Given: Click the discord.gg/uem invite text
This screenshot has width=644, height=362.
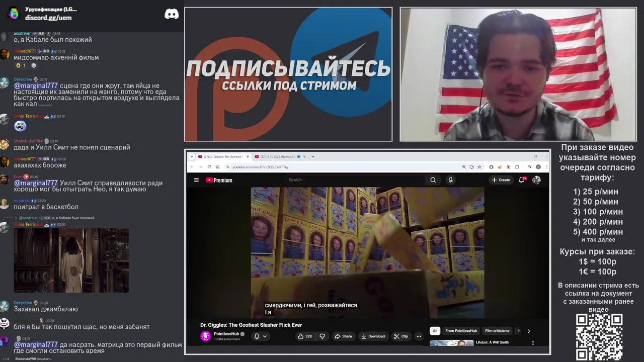Looking at the screenshot, I should click(48, 18).
